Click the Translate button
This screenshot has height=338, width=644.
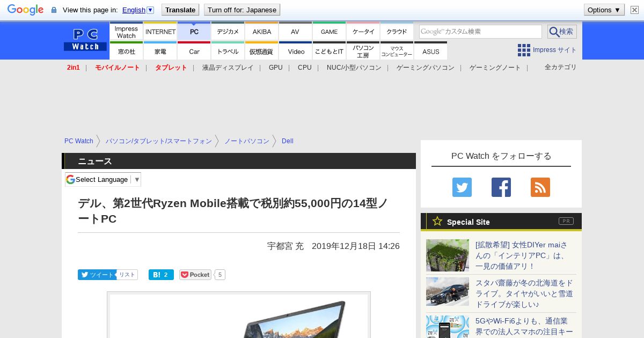180,10
